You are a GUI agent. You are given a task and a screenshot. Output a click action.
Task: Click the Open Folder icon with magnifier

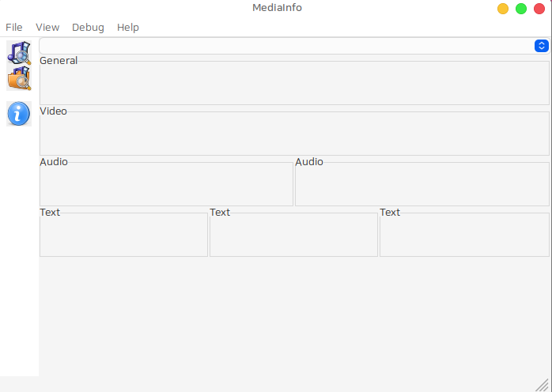pyautogui.click(x=19, y=78)
